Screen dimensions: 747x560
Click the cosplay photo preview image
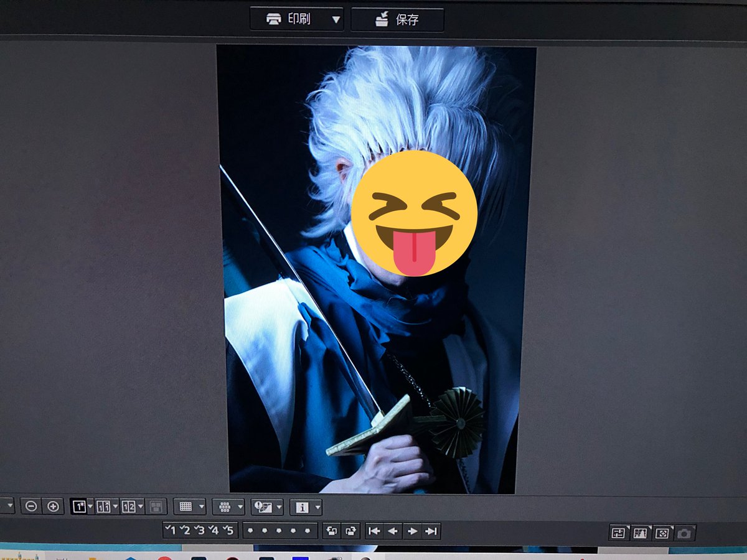coord(376,269)
